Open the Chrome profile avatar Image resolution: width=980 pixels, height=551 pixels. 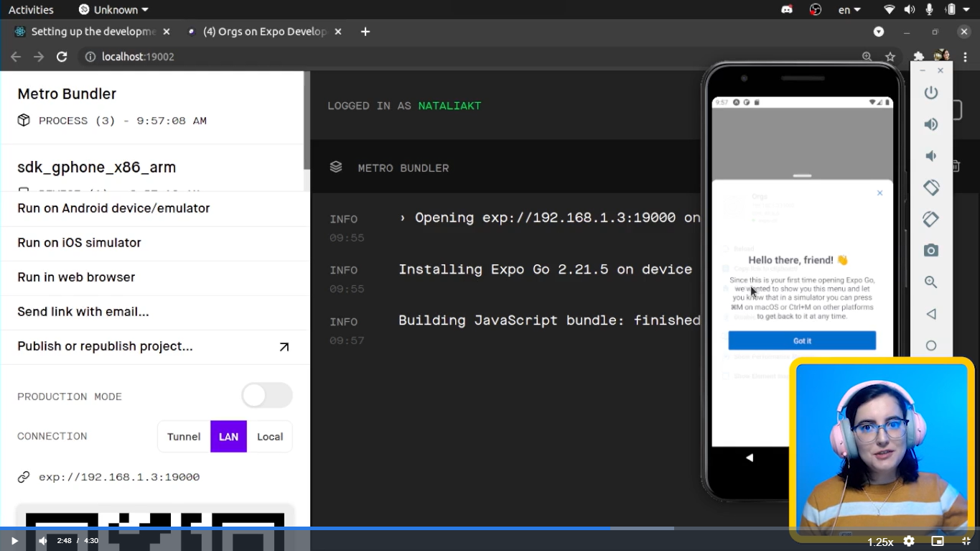(941, 56)
